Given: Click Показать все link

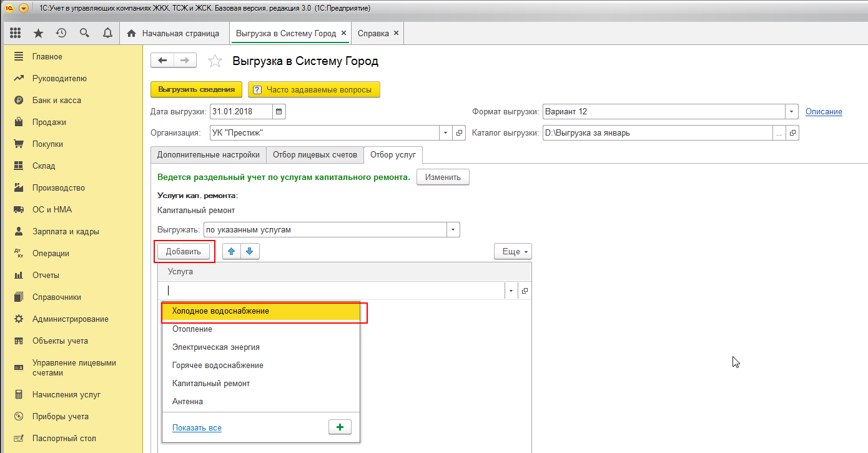Looking at the screenshot, I should click(x=197, y=428).
